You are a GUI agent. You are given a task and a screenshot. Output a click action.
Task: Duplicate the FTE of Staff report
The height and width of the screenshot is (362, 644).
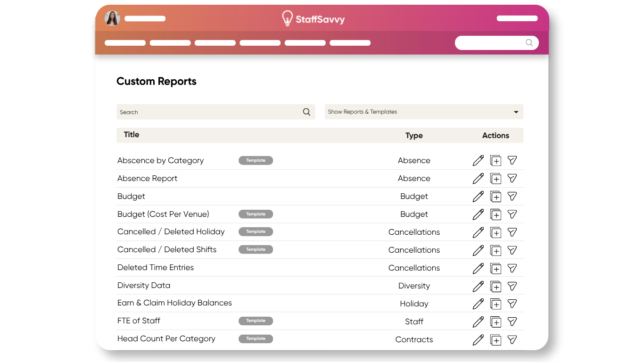pos(495,322)
